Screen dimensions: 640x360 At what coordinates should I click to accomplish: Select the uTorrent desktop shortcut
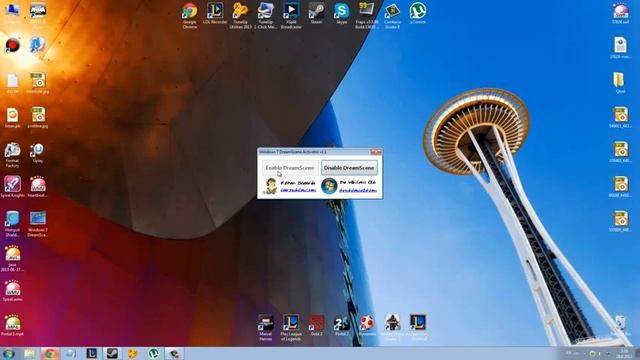tap(418, 13)
